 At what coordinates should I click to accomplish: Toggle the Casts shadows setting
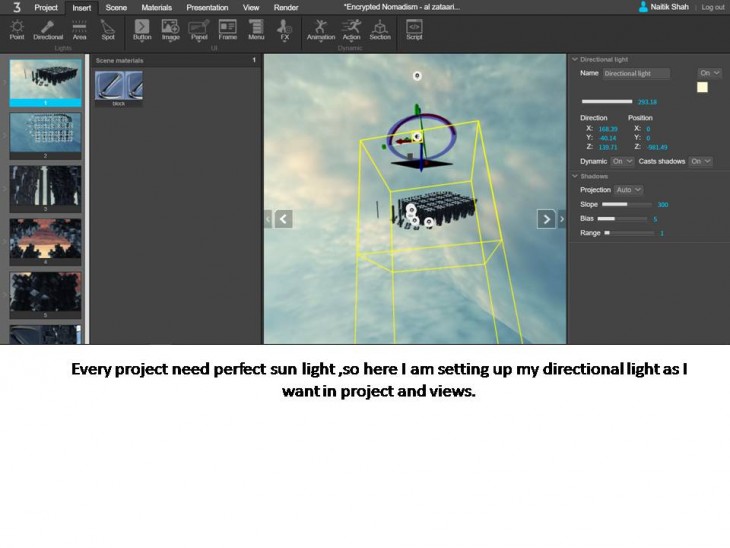tap(700, 161)
